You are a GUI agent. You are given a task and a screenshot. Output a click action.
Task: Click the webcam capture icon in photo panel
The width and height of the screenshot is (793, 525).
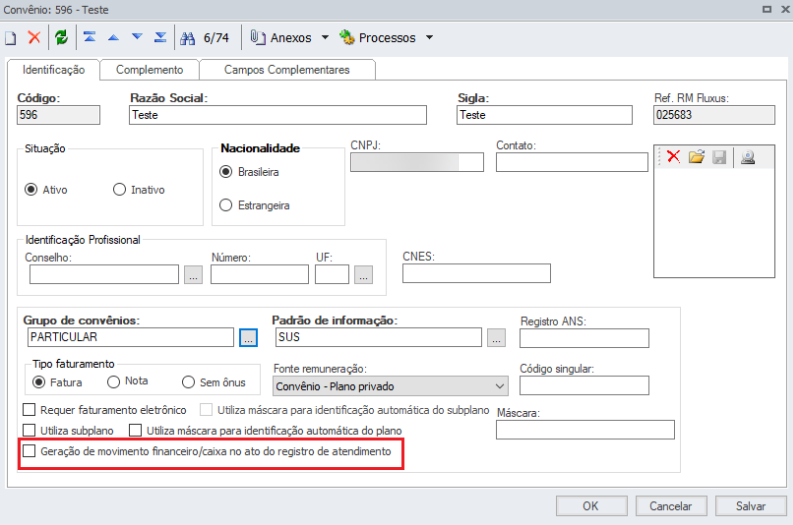click(748, 157)
